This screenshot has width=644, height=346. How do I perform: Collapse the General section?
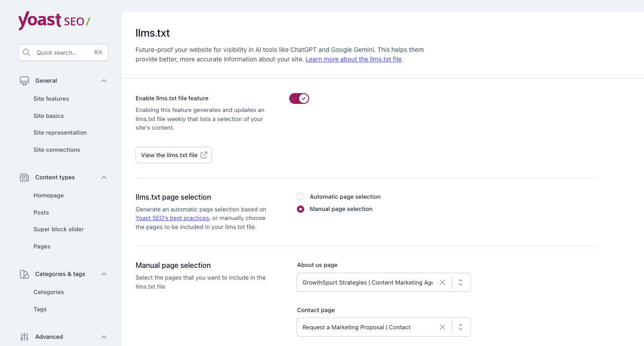(x=103, y=80)
